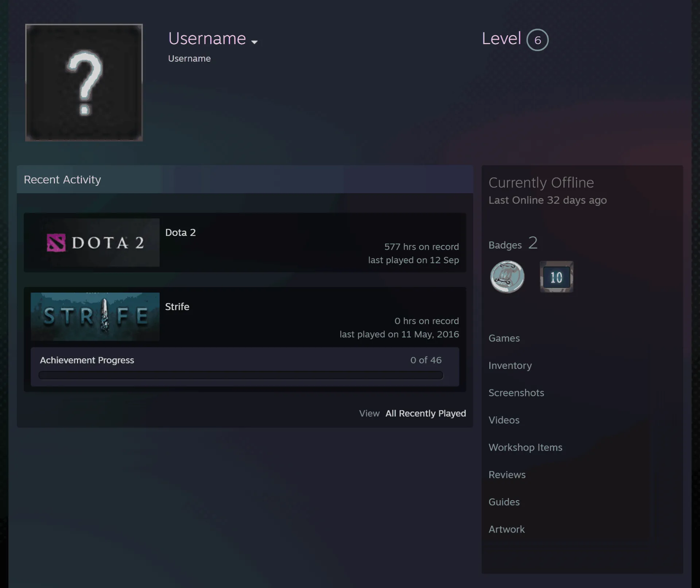Click the Strife achievement progress bar

(x=241, y=375)
